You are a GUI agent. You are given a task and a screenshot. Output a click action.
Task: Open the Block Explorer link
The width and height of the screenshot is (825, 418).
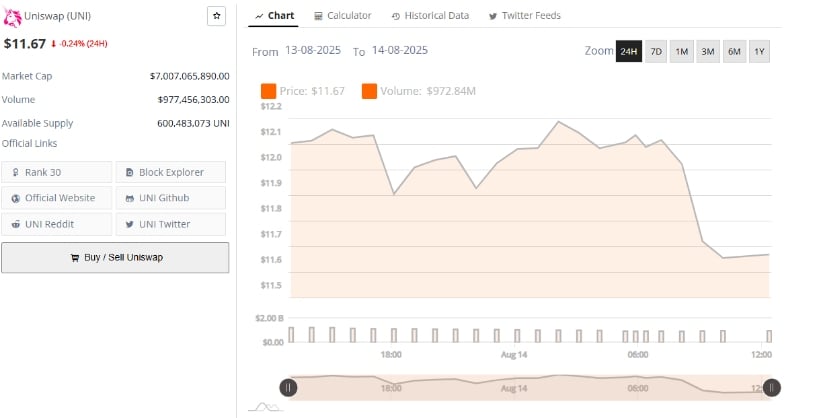tap(170, 172)
